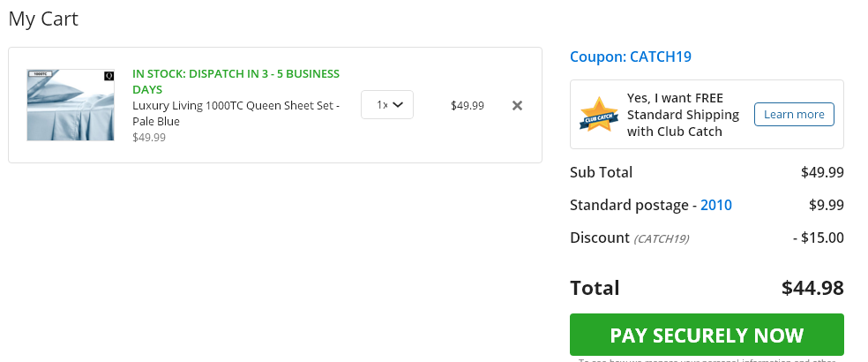868x362 pixels.
Task: Click the grey $49.99 unit price
Action: click(149, 138)
